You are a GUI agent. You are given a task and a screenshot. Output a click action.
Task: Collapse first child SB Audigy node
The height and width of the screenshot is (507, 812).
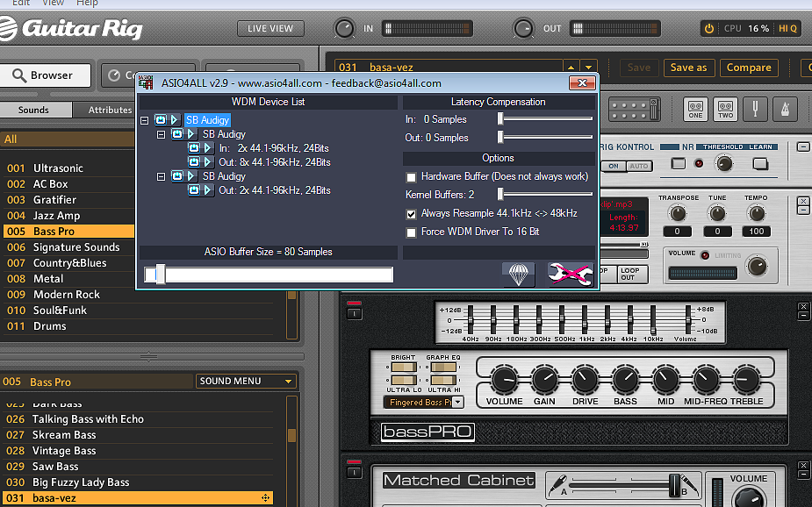161,134
